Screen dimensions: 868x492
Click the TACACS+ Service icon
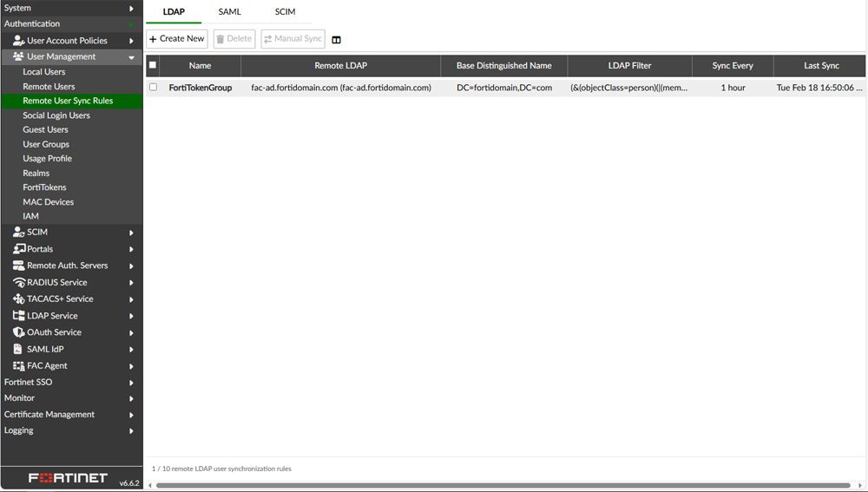click(x=18, y=299)
